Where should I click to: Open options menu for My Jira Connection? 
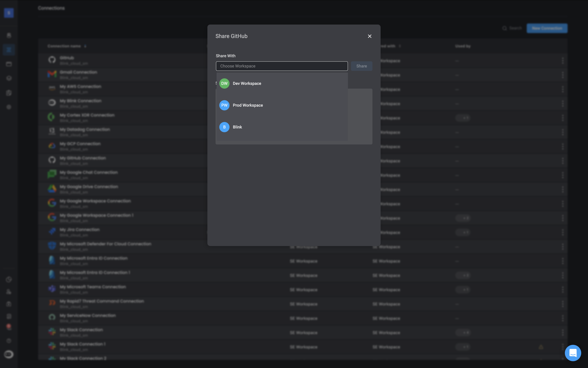563,232
